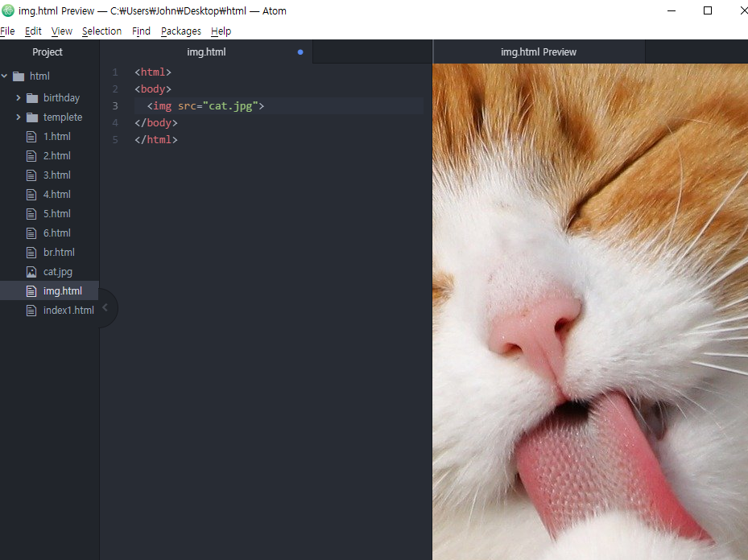Click the file icon beside index1.html

click(x=31, y=311)
